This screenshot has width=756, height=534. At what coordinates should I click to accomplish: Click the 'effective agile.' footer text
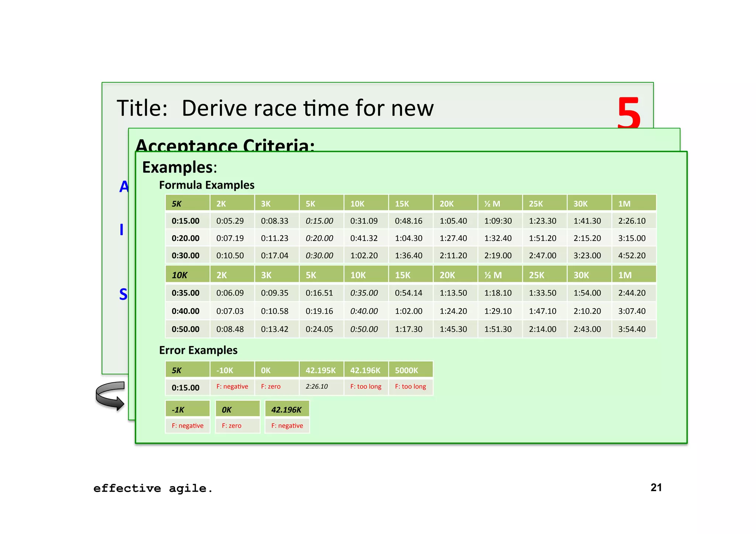tap(153, 488)
